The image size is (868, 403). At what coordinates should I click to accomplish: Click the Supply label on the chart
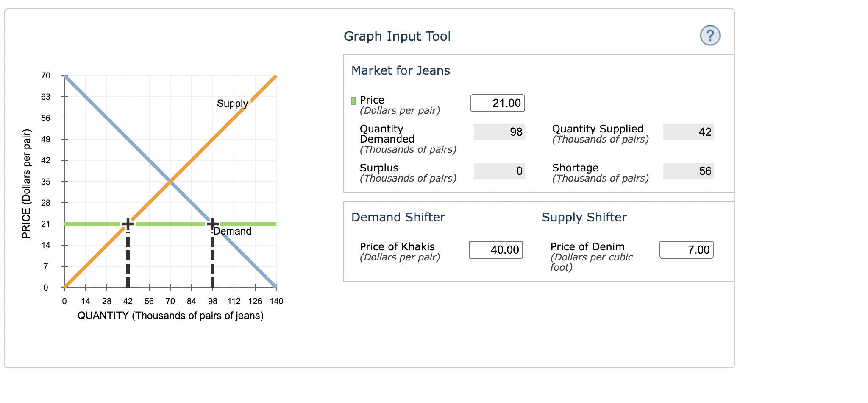point(232,103)
